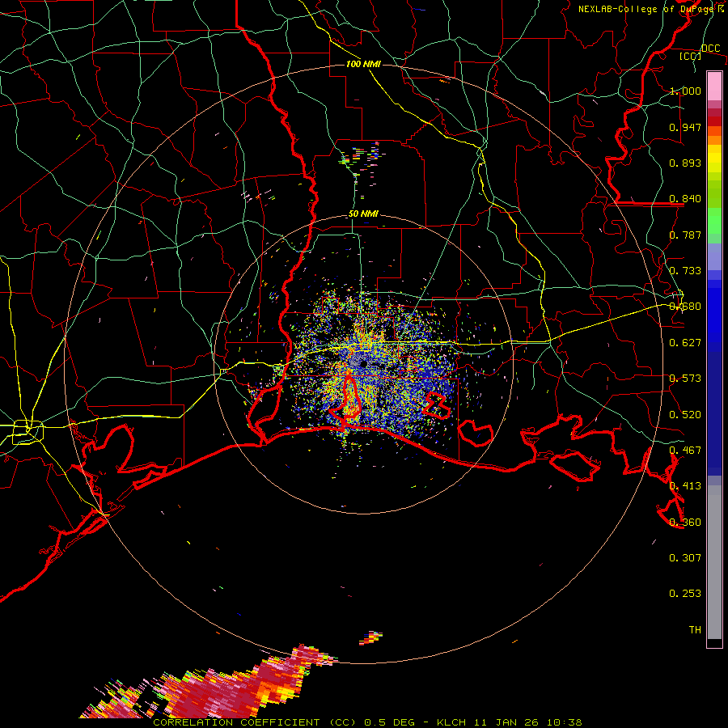728x728 pixels.
Task: Click the 100 NMI range ring label
Action: (363, 64)
